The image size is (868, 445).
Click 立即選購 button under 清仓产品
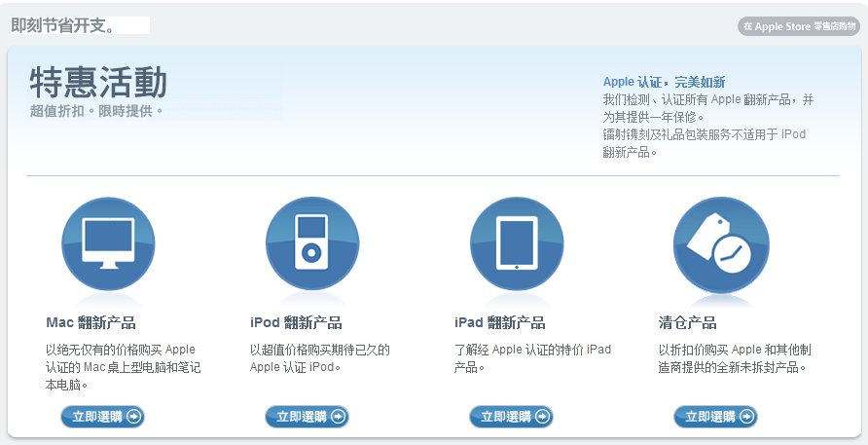click(715, 417)
